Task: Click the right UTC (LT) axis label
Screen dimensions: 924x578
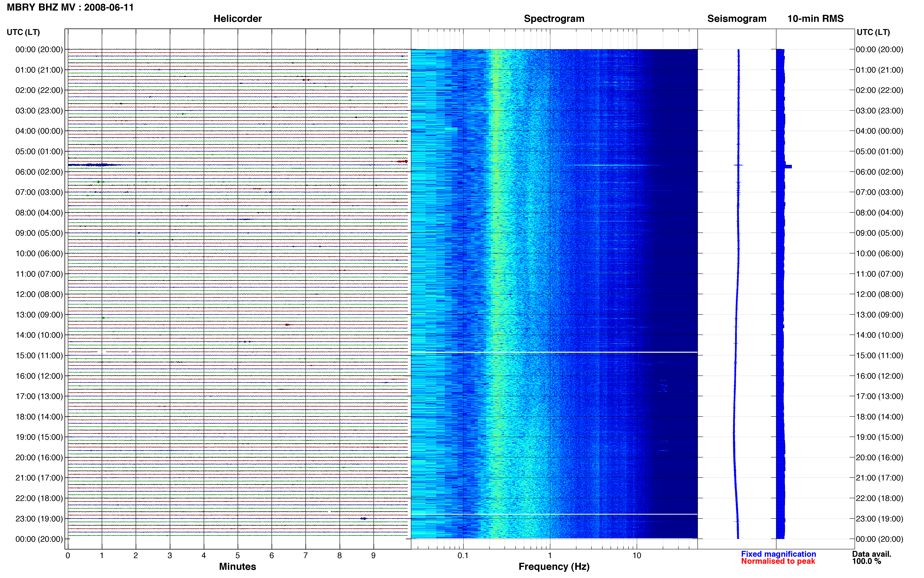Action: coord(873,32)
